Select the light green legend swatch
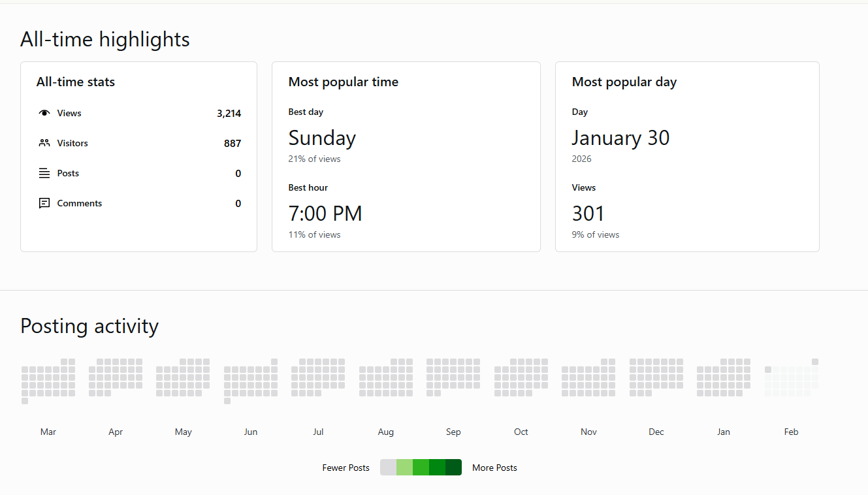This screenshot has height=495, width=868. click(404, 468)
